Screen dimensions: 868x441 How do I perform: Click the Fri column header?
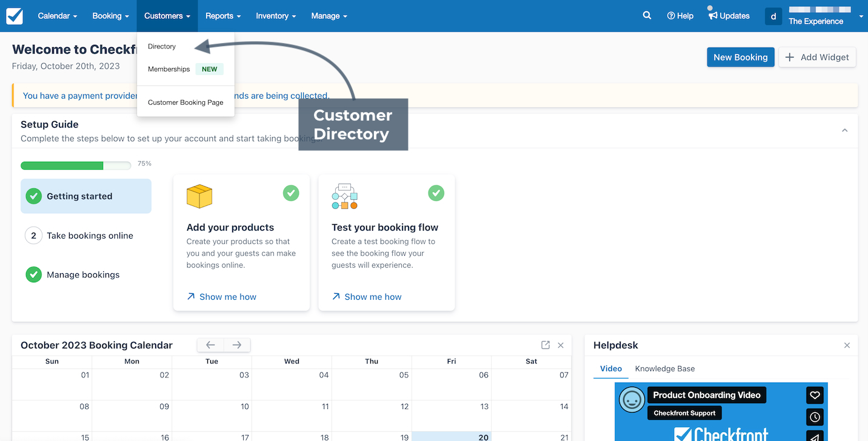point(452,361)
